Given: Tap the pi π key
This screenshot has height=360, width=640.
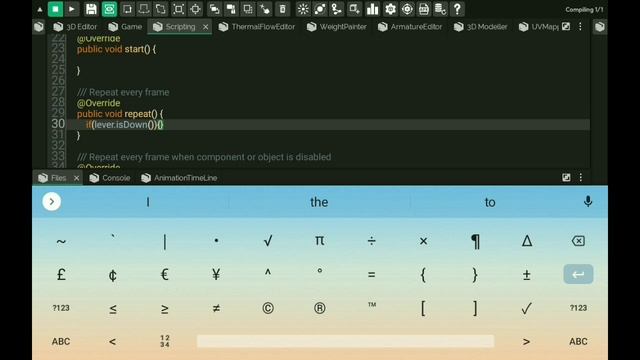Looking at the screenshot, I should (x=320, y=241).
